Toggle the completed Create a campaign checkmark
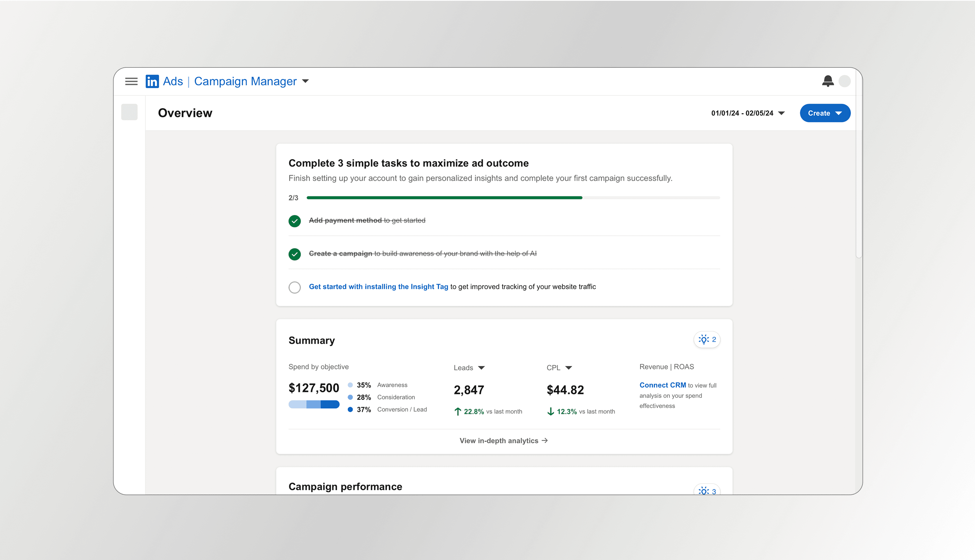Screen dimensions: 975x560 click(x=295, y=254)
